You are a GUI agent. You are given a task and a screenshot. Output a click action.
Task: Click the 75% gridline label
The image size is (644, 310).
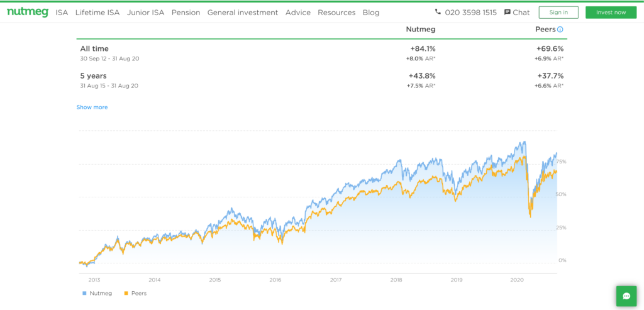562,162
